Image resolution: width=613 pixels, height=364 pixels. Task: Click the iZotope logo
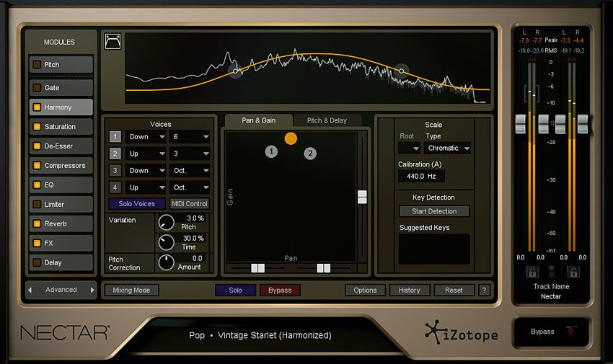click(x=462, y=332)
